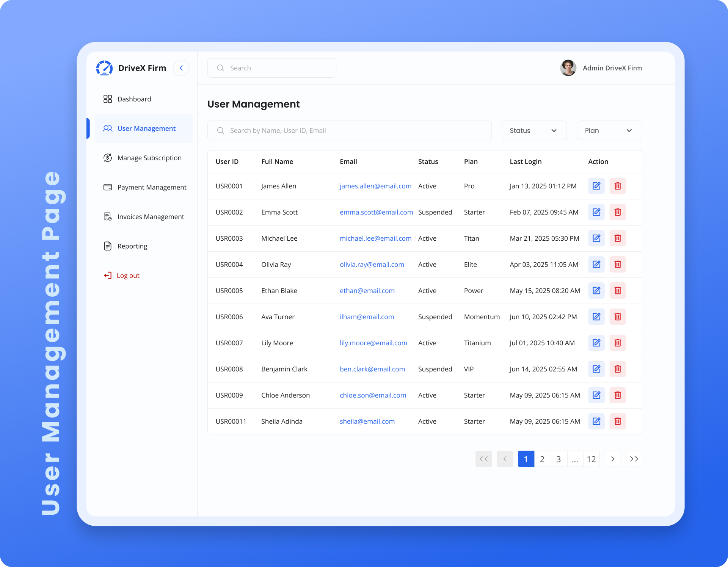This screenshot has height=567, width=728.
Task: Select the User Management sidebar icon
Action: tap(107, 128)
